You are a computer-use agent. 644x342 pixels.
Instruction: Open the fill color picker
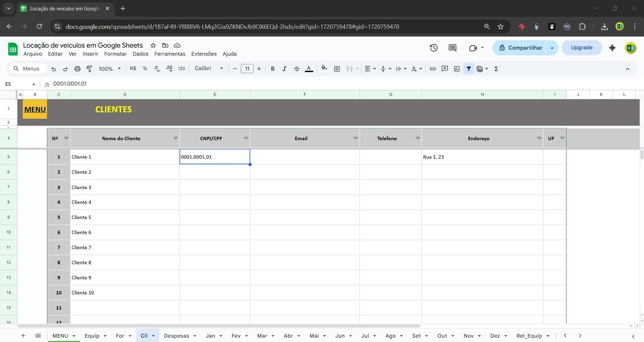coord(324,69)
